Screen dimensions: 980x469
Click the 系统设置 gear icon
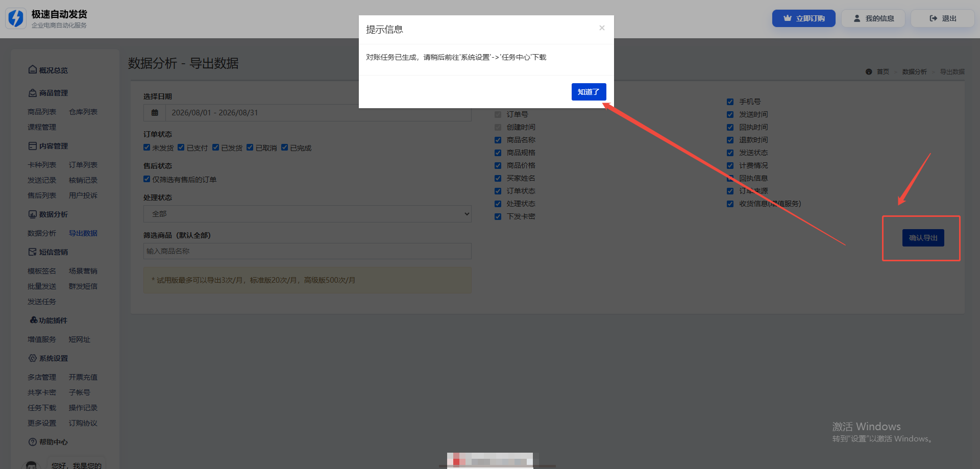coord(33,358)
